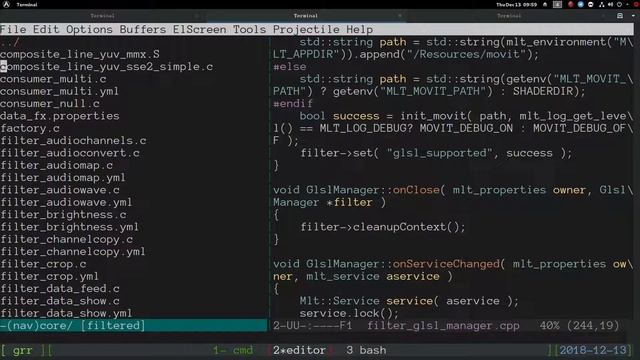Open the Options menu
This screenshot has height=360, width=640.
click(x=89, y=29)
